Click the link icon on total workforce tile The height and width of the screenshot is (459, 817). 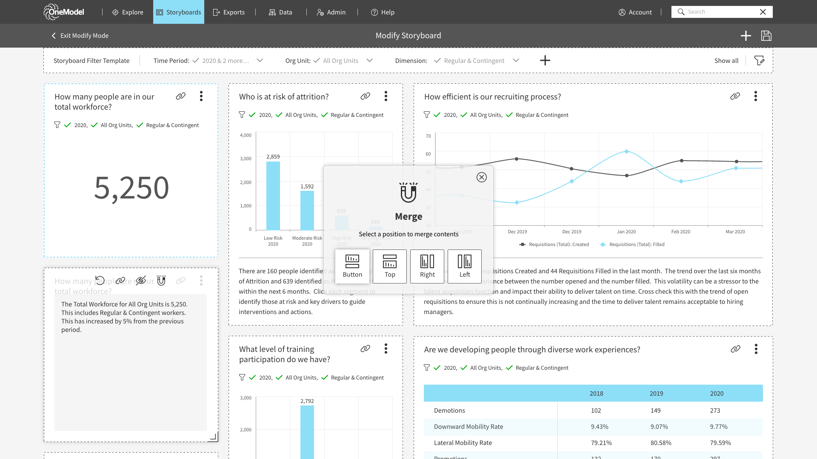180,96
